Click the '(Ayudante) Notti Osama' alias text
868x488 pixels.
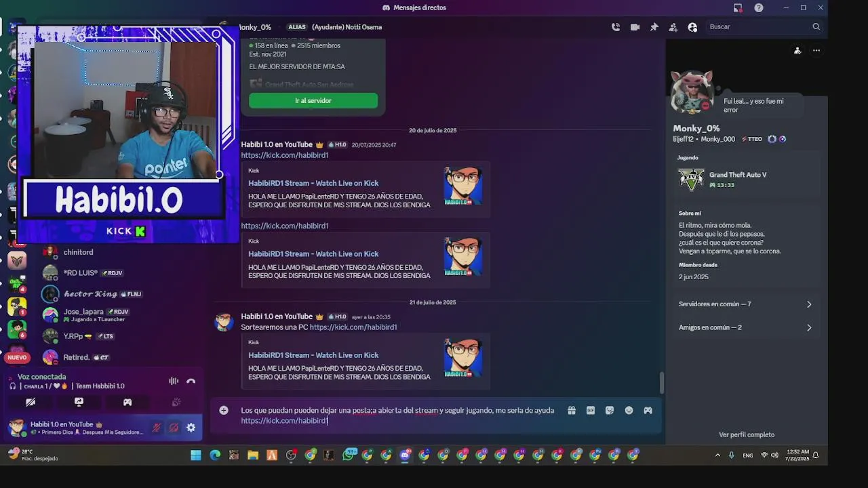point(347,27)
